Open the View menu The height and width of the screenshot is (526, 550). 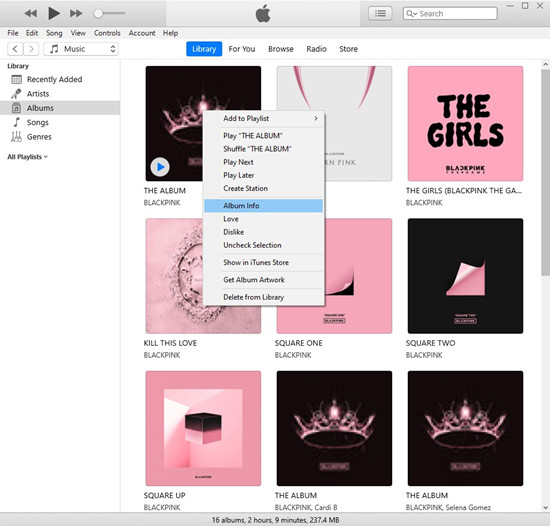click(78, 33)
